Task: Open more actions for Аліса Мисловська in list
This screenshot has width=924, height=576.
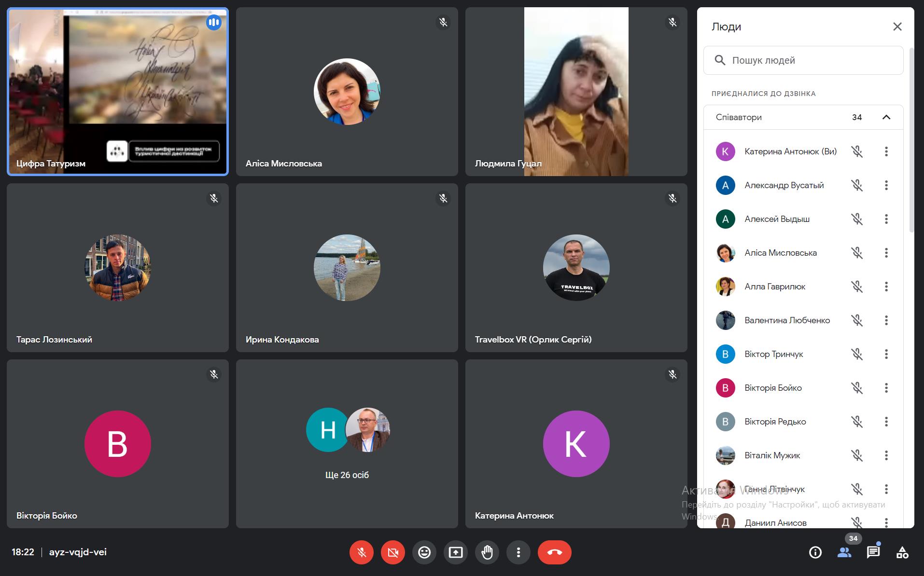Action: click(x=886, y=253)
